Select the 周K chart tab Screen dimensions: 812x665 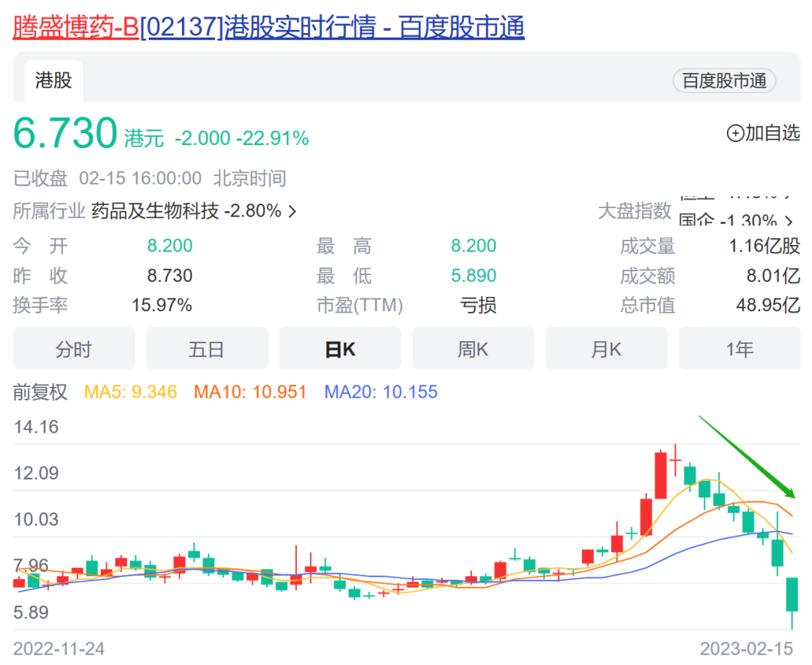point(473,349)
